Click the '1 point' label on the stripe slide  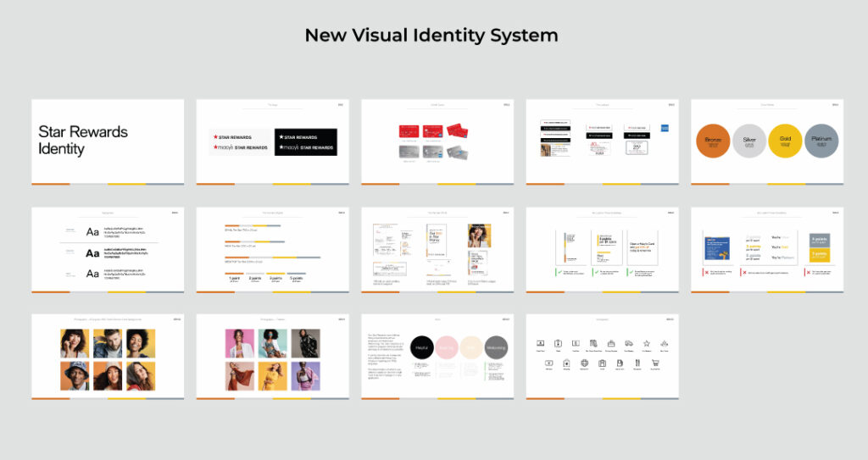click(x=235, y=279)
